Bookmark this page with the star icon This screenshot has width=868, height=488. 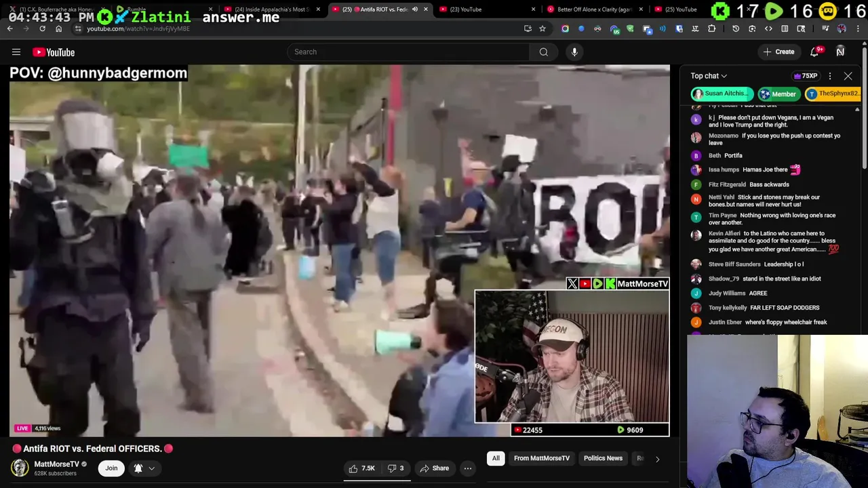coord(542,29)
